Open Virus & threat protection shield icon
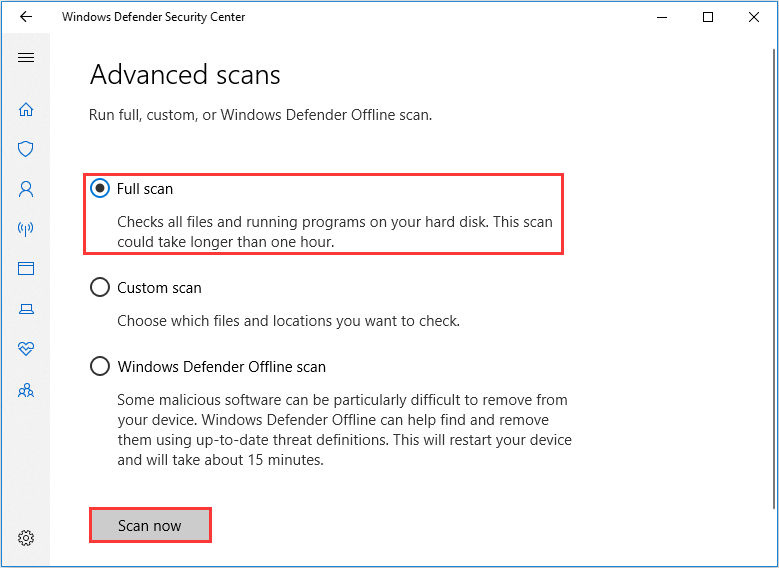779x568 pixels. (x=26, y=149)
